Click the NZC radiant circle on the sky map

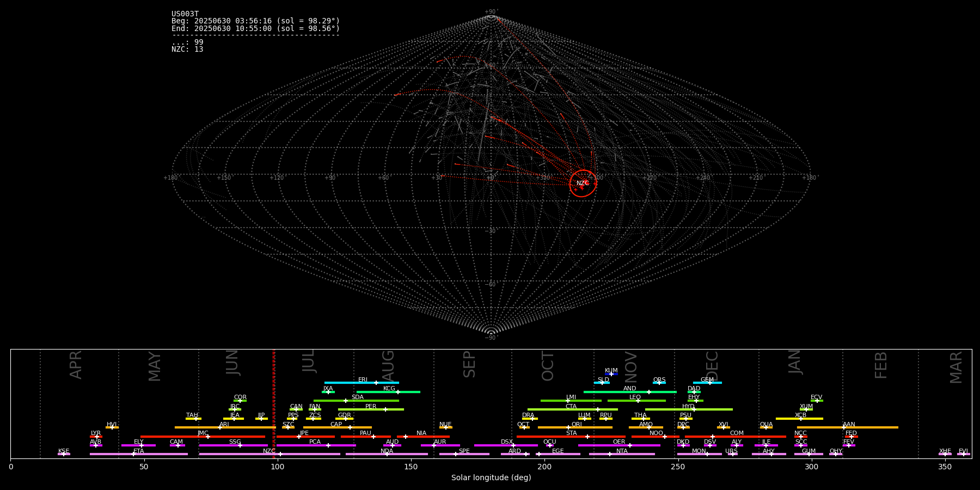click(x=583, y=183)
